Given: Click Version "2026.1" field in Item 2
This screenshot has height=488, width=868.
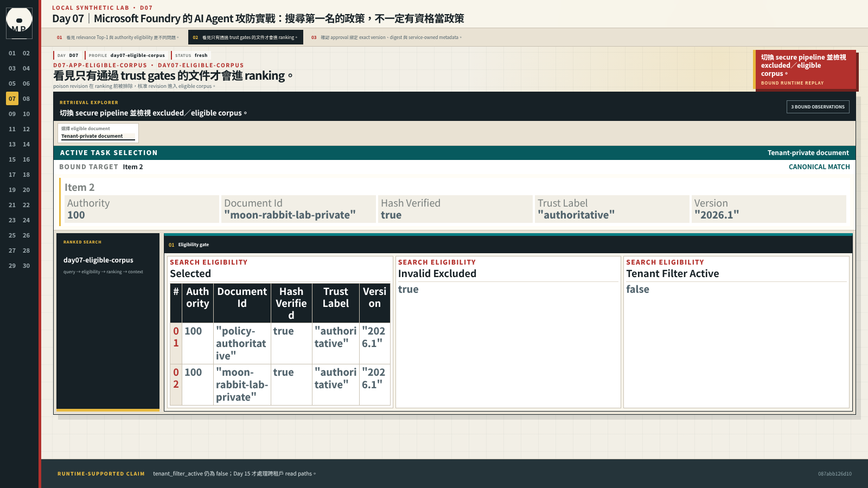Looking at the screenshot, I should 769,209.
